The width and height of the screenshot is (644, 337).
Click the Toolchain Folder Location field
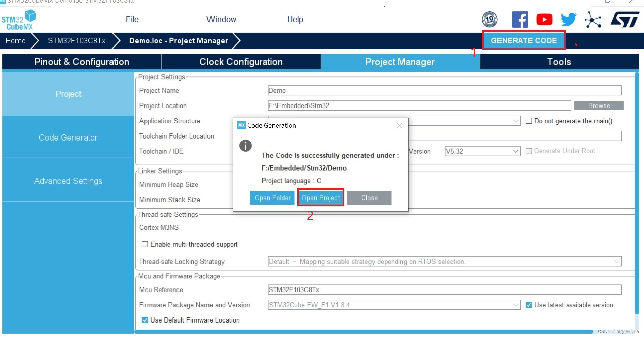click(x=515, y=136)
